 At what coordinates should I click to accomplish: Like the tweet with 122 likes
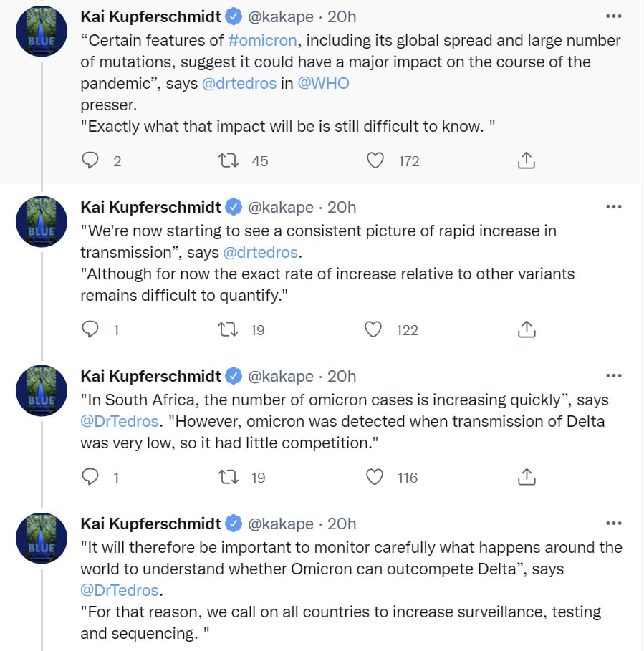coord(373,329)
